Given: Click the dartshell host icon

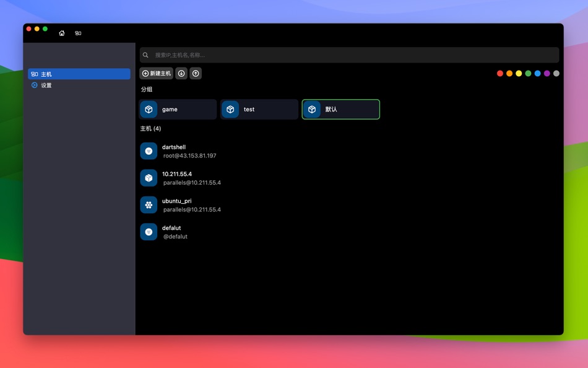Looking at the screenshot, I should pos(149,151).
